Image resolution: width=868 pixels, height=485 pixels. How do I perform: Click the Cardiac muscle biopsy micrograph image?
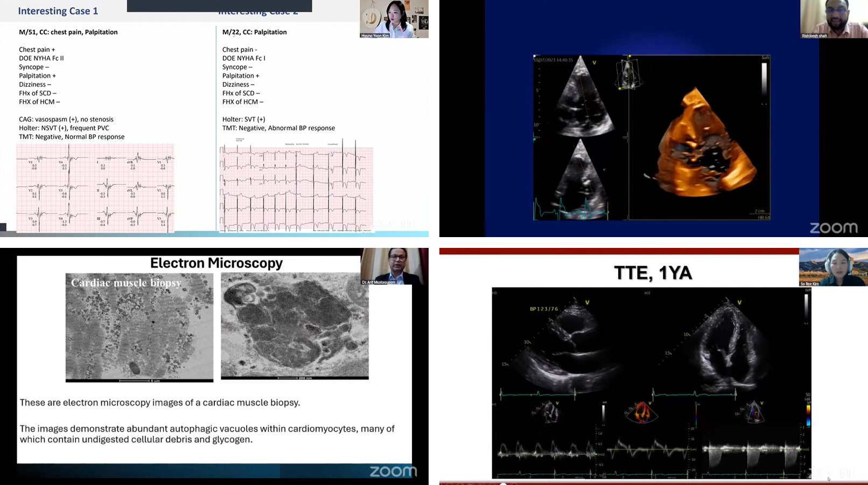pos(139,327)
